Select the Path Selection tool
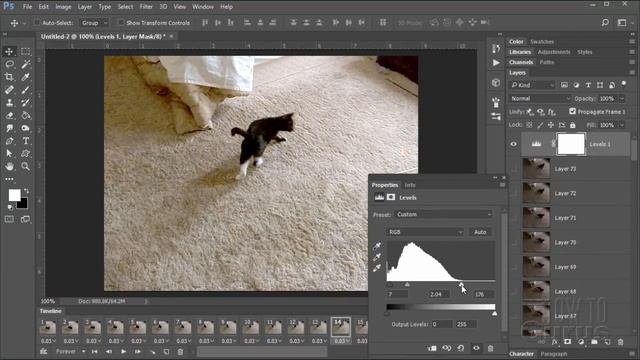640x360 pixels. tap(9, 153)
